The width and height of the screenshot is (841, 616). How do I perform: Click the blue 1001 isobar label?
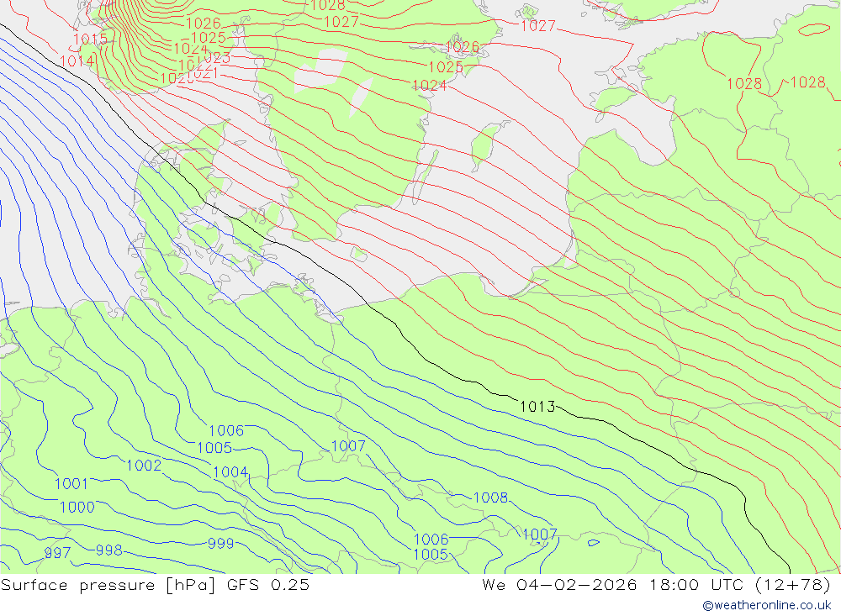71,484
